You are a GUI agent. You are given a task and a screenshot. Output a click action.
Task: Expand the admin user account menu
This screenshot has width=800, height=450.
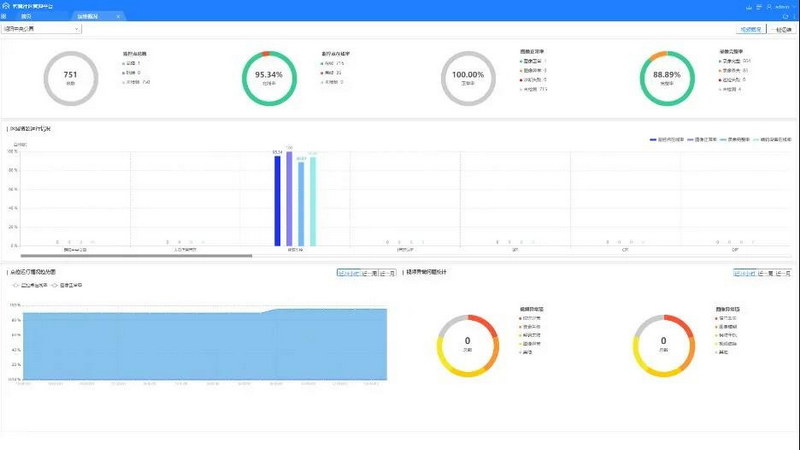pyautogui.click(x=782, y=5)
